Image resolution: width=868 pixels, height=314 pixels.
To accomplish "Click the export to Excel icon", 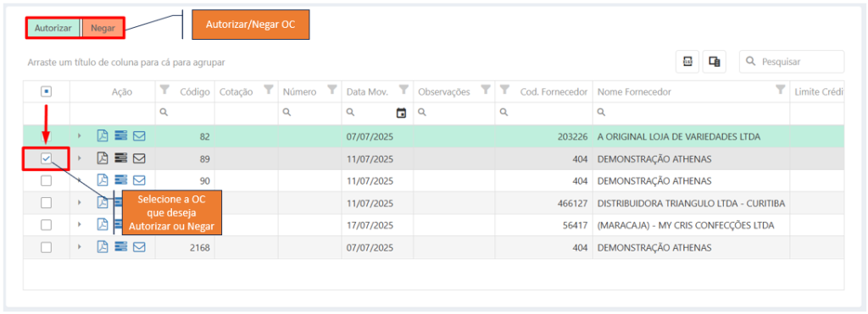I will coord(687,62).
